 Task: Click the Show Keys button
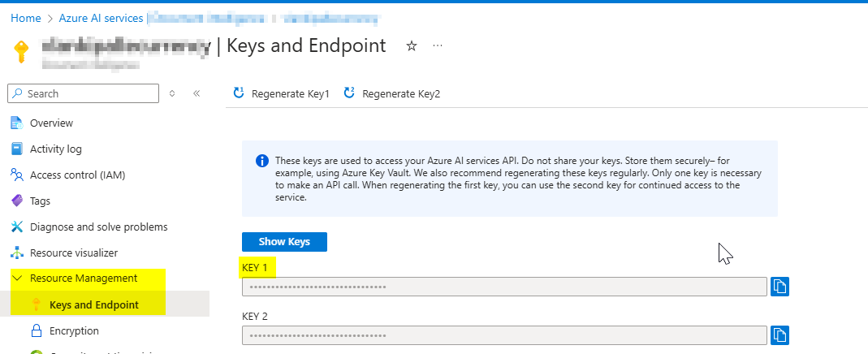[x=284, y=242]
